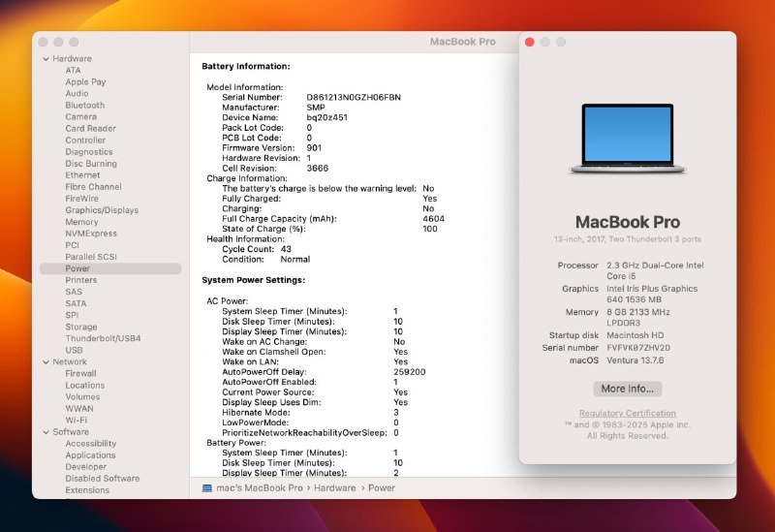Click Power in the path bar
775x532 pixels.
[x=382, y=488]
